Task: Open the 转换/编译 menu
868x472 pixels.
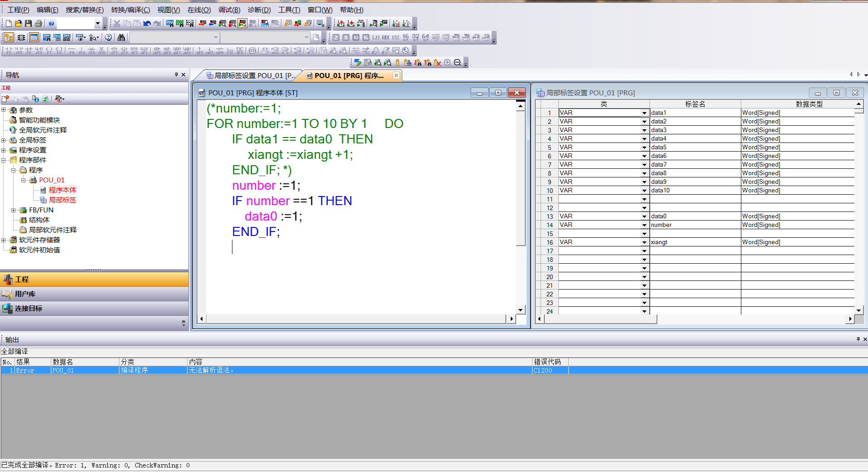Action: (x=130, y=10)
